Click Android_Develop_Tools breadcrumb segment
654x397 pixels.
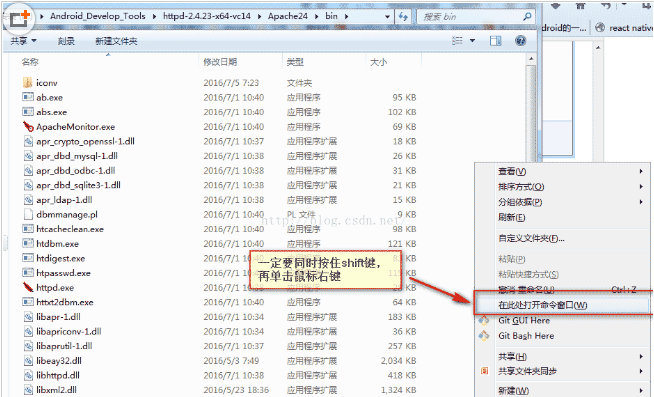point(98,16)
